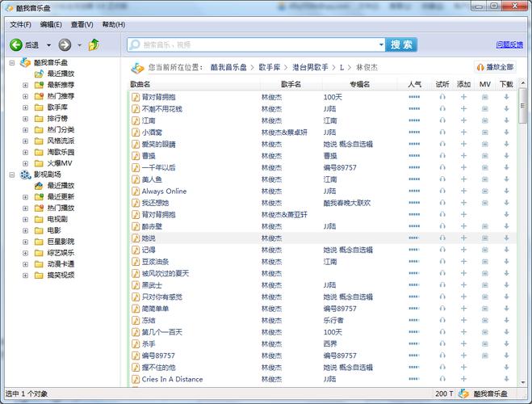Click the 港台男歌手 breadcrumb link
This screenshot has height=404, width=532.
click(x=310, y=67)
